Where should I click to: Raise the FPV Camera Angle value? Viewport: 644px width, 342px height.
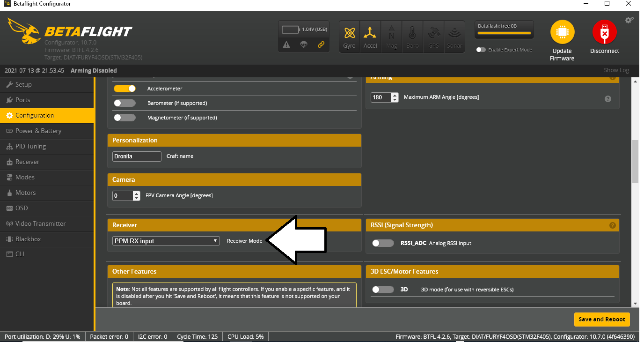point(136,193)
